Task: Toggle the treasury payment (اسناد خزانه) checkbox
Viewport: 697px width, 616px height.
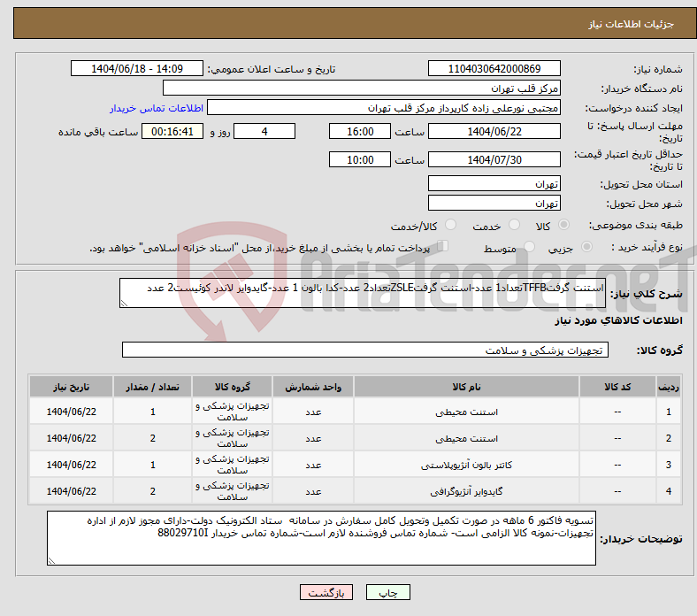Action: tap(443, 248)
